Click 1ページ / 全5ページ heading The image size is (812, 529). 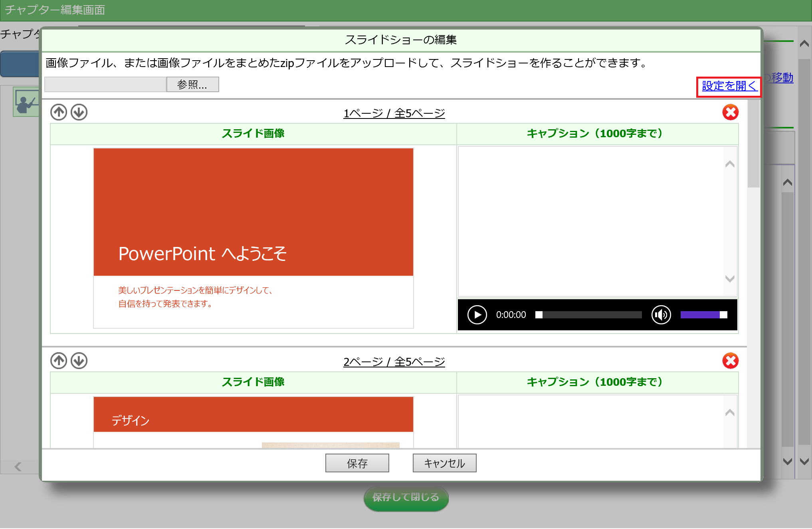point(394,113)
